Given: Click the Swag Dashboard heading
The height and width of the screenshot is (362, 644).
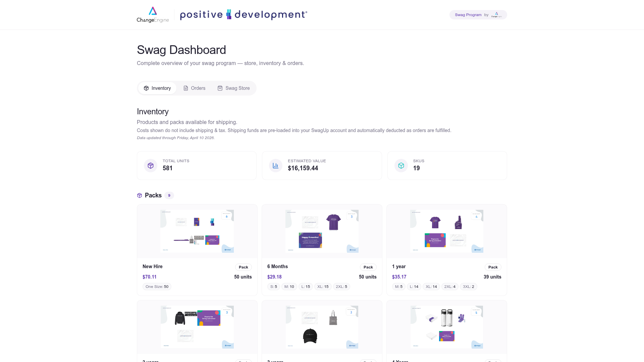Looking at the screenshot, I should point(181,50).
